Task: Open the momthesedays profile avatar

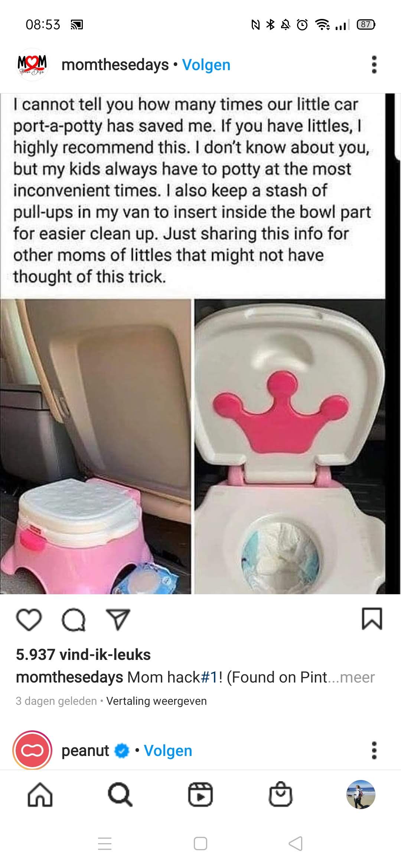Action: coord(33,65)
